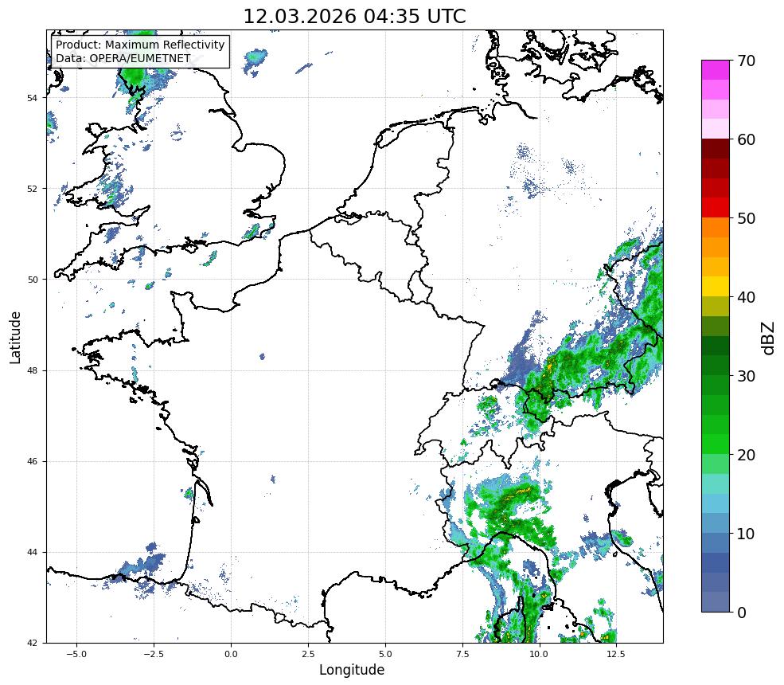Click the longitude tick label 0.0
The width and height of the screenshot is (784, 685).
[231, 654]
